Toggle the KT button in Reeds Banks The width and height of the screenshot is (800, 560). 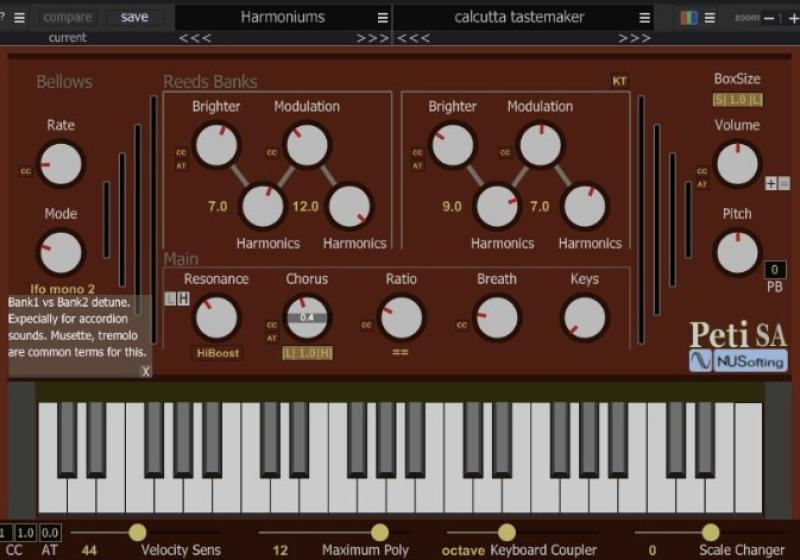pos(619,82)
